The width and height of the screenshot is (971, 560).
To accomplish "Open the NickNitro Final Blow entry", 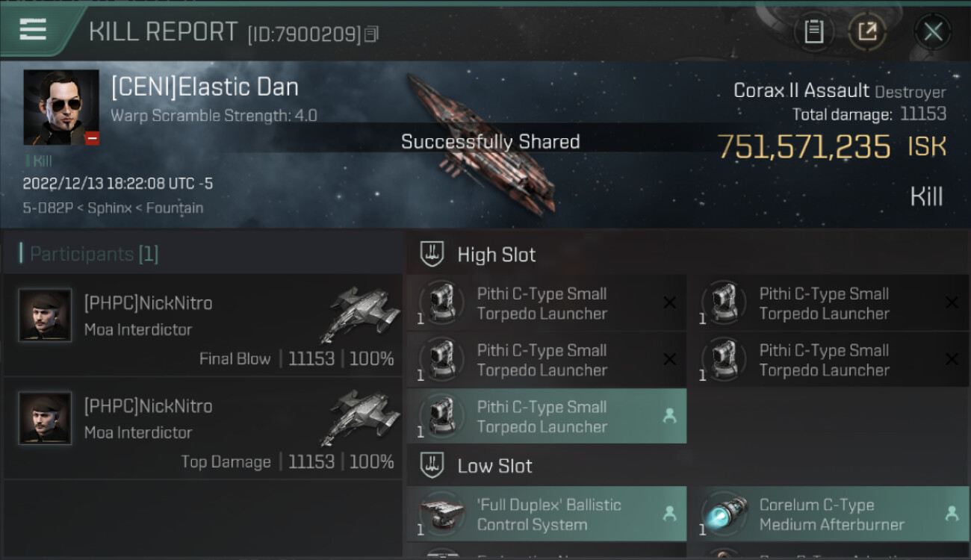I will pyautogui.click(x=203, y=325).
